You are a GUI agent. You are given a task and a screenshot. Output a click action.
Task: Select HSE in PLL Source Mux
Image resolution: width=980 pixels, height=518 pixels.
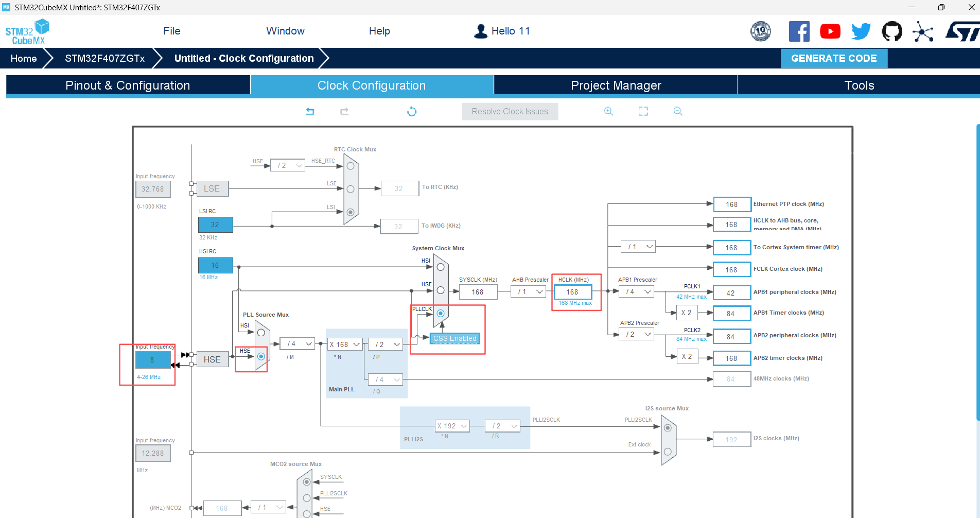click(x=261, y=356)
